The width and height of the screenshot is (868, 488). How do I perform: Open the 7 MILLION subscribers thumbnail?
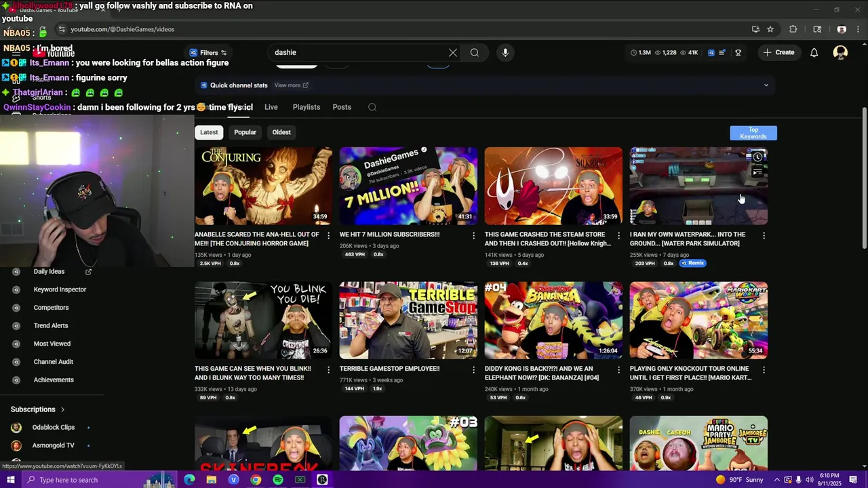click(408, 186)
